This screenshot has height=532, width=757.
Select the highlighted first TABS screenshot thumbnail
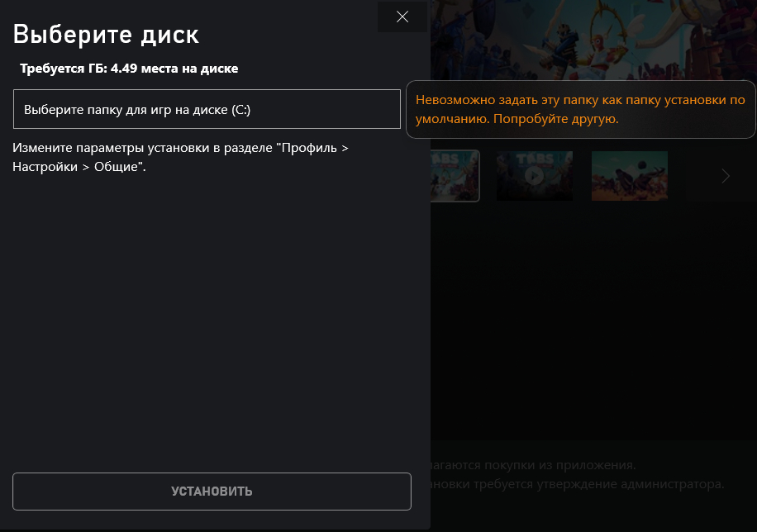455,176
